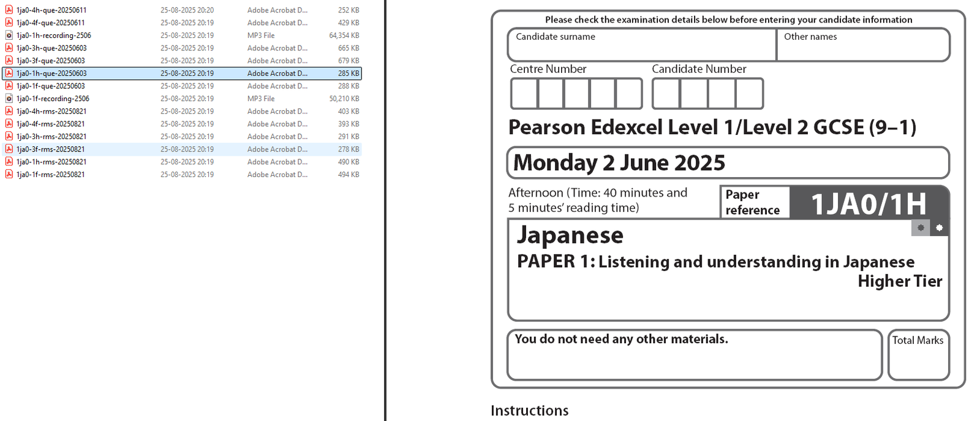Screen dimensions: 980x421
Task: Click the 288 KB size cell
Action: (349, 86)
